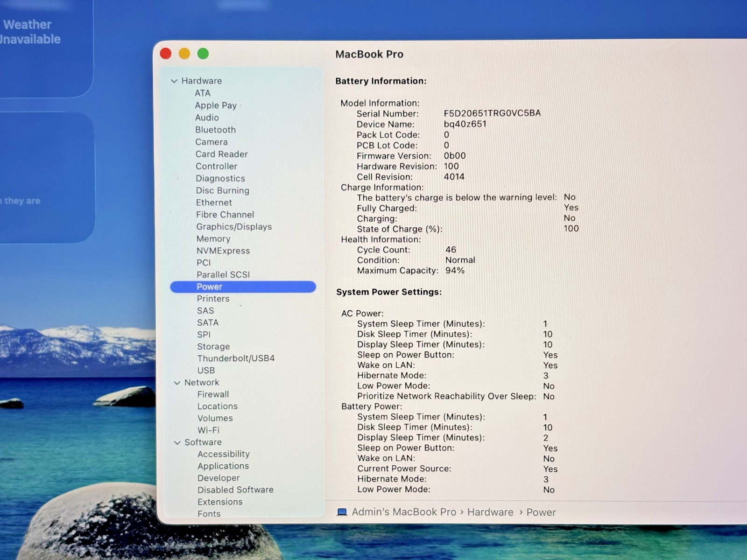The height and width of the screenshot is (560, 747).
Task: Click the yellow minimize window button
Action: click(x=184, y=54)
